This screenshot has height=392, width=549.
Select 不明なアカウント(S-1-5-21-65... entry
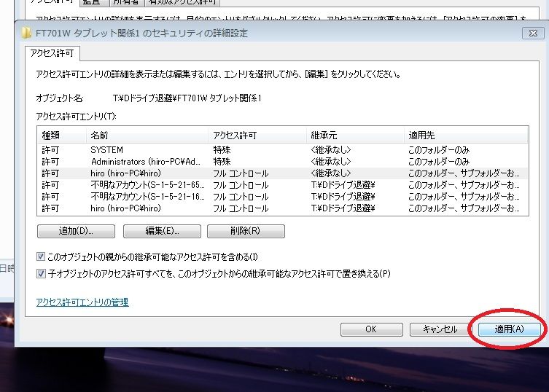[x=283, y=185]
